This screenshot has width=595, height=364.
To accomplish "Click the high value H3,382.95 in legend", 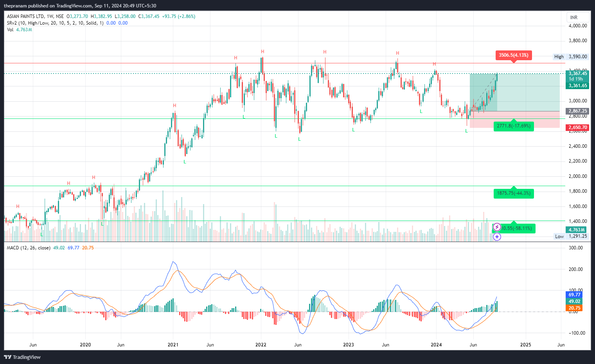I will tap(101, 16).
